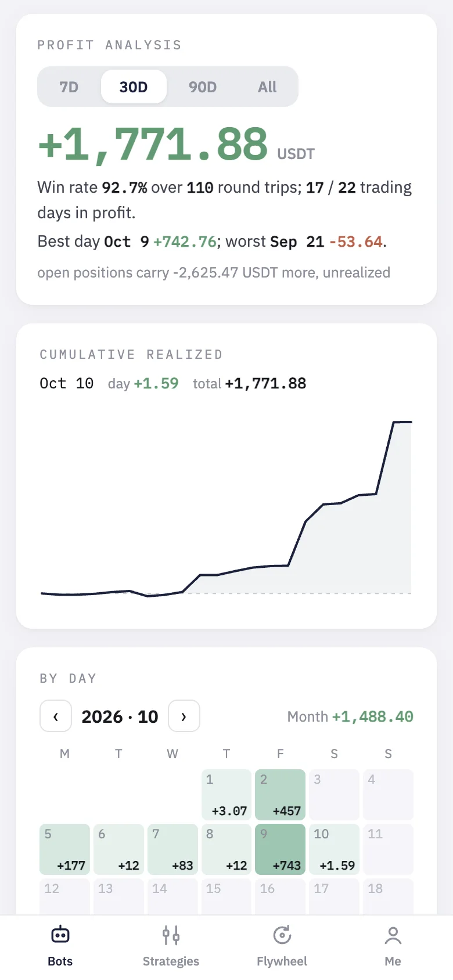Viewport: 453px width, 980px height.
Task: Select October 2 cell showing +457
Action: click(x=281, y=795)
